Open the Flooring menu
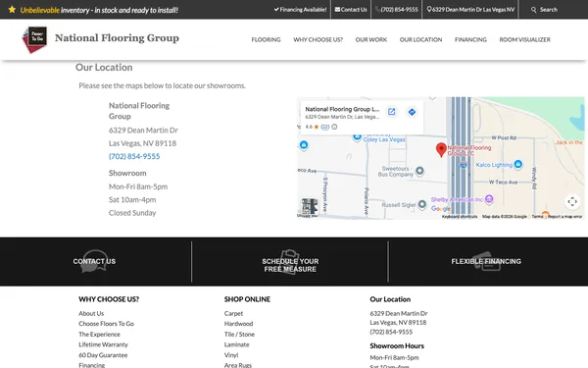The width and height of the screenshot is (588, 368). 266,39
